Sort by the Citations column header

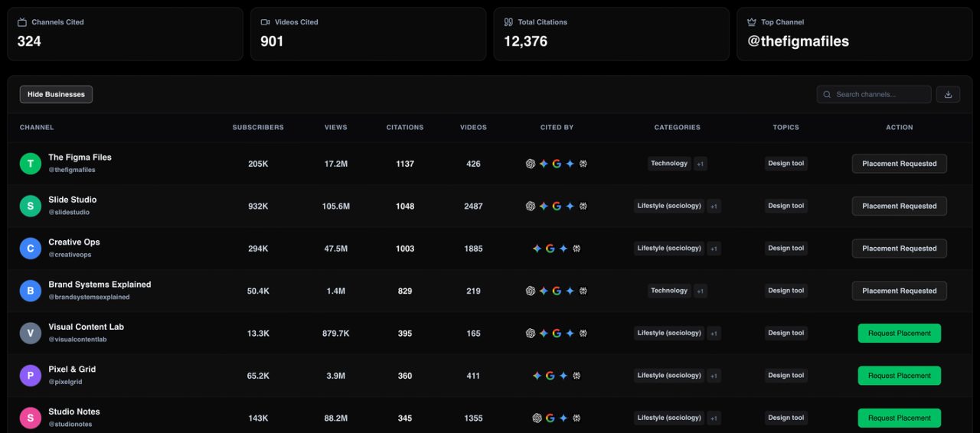pyautogui.click(x=405, y=128)
